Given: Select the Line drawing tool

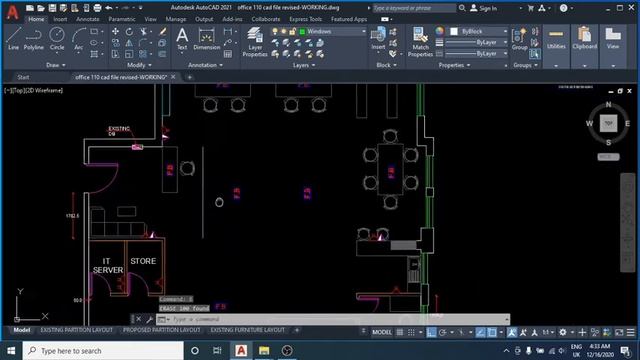Looking at the screenshot, I should point(13,39).
